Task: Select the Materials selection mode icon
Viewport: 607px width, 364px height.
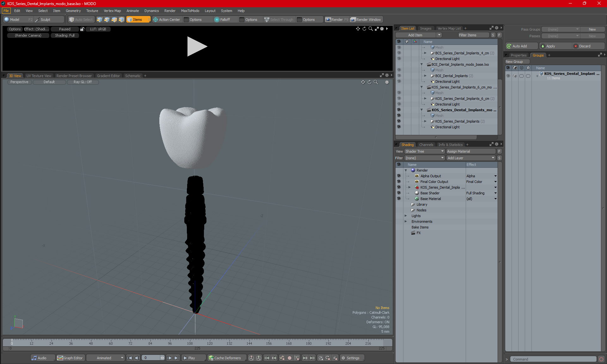Action: (121, 20)
